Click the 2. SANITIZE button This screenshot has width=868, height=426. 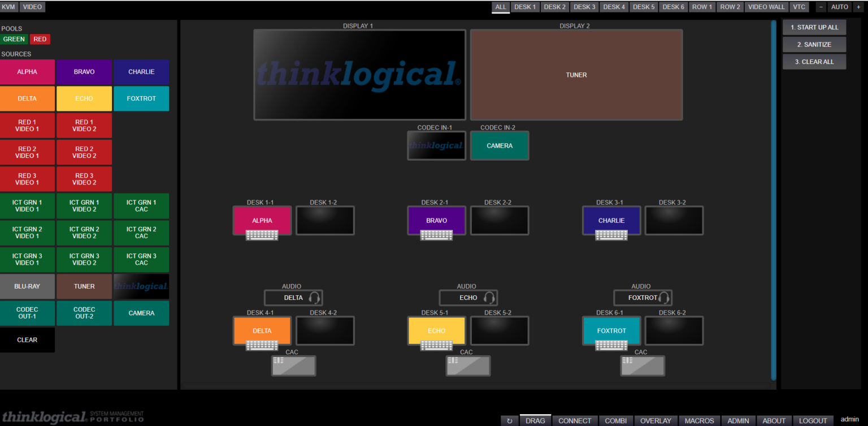tap(814, 44)
